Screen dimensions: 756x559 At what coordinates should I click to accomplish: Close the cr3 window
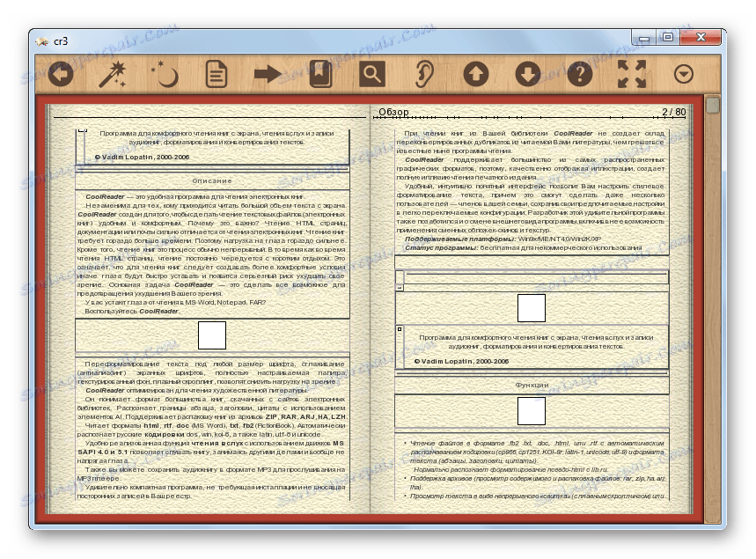701,38
